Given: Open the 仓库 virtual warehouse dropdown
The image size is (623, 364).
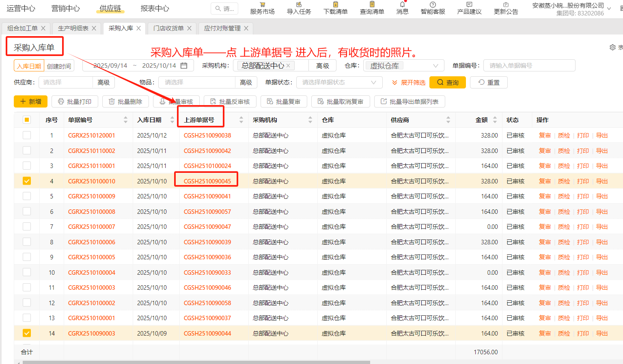Looking at the screenshot, I should (404, 65).
